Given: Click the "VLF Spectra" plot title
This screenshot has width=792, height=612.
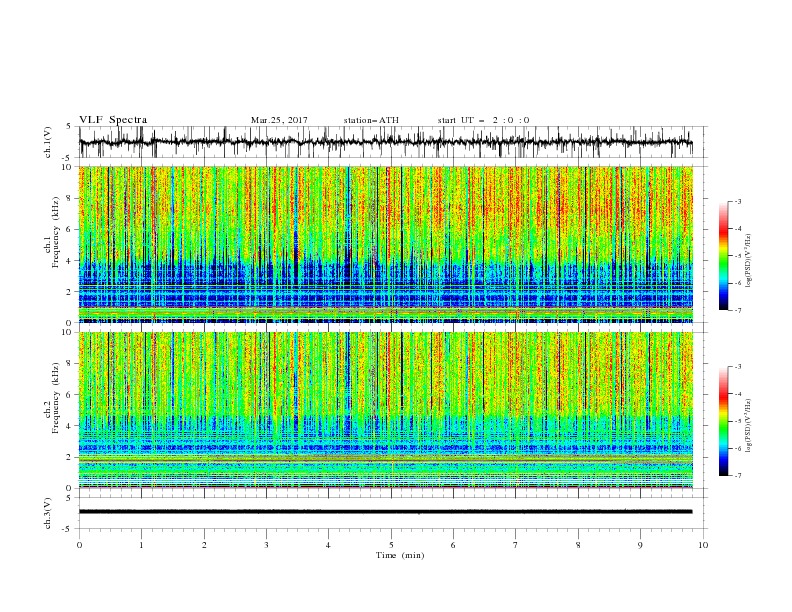Looking at the screenshot, I should click(x=113, y=120).
